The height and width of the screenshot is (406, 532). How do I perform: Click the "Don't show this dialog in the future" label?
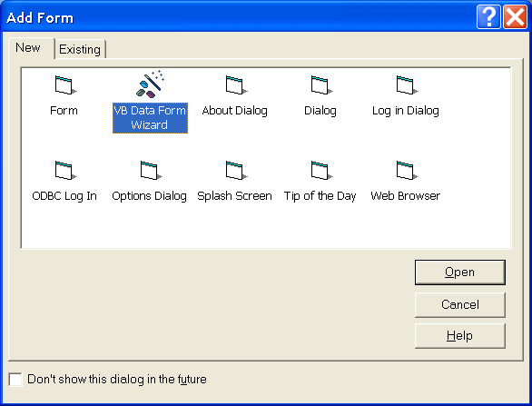click(117, 379)
